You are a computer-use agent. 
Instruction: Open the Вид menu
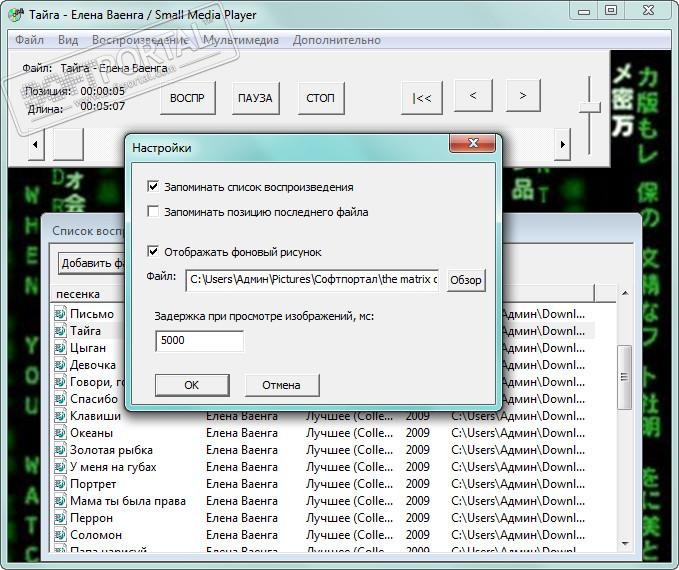pyautogui.click(x=68, y=40)
